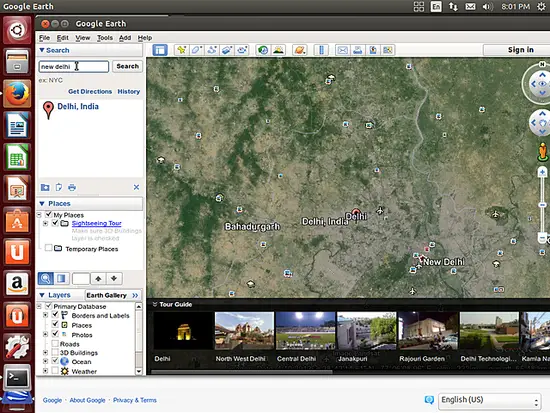
Task: Click the ruler measuring tool
Action: click(321, 50)
